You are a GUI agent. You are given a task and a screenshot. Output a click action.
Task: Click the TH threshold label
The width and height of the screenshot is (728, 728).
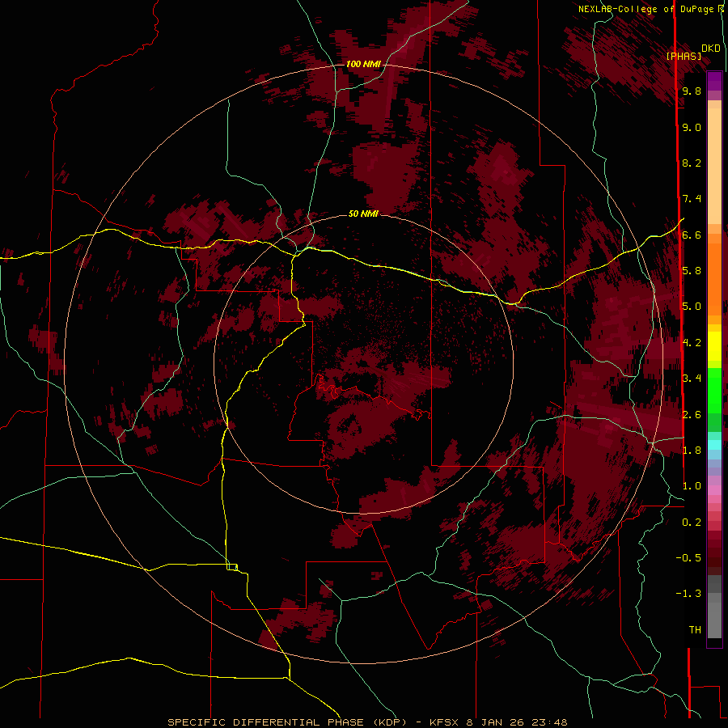pyautogui.click(x=695, y=630)
